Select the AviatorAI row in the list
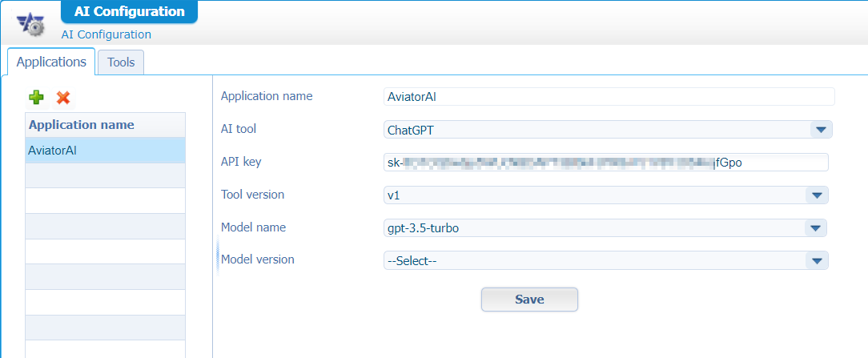This screenshot has width=868, height=358. [105, 151]
